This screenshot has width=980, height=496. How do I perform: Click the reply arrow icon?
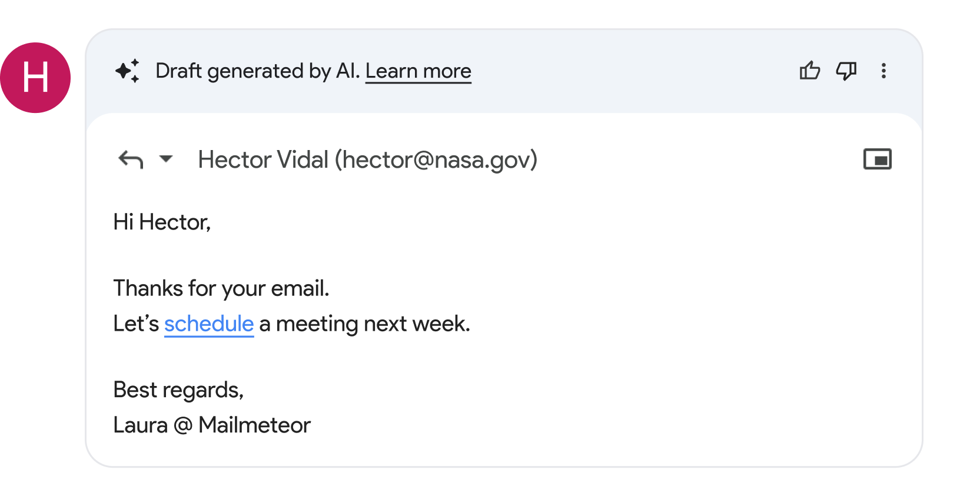(x=129, y=159)
